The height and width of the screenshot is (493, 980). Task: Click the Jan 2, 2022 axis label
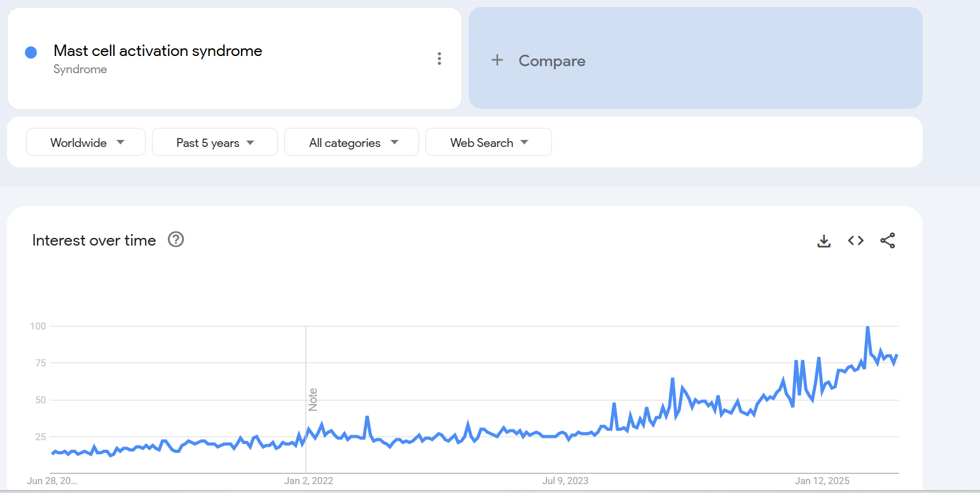[308, 481]
